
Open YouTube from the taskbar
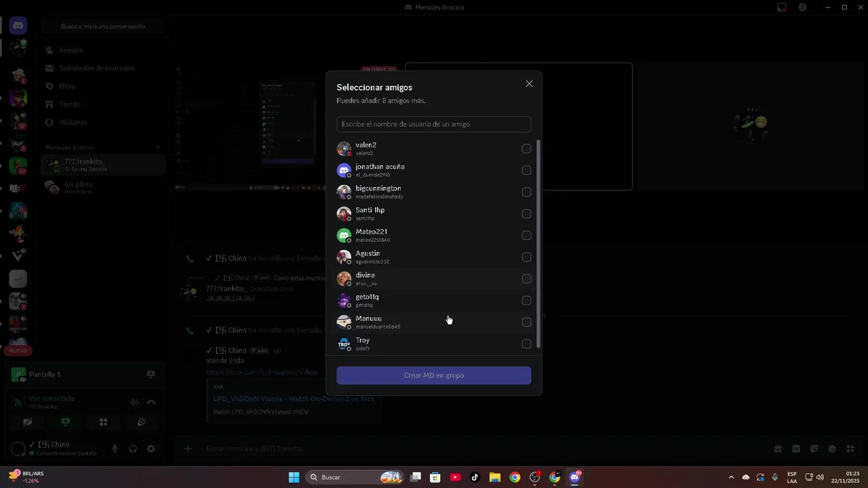coord(455,477)
